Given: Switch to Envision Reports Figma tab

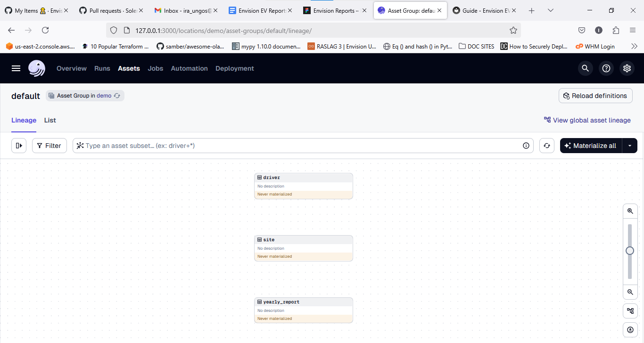Looking at the screenshot, I should point(334,10).
